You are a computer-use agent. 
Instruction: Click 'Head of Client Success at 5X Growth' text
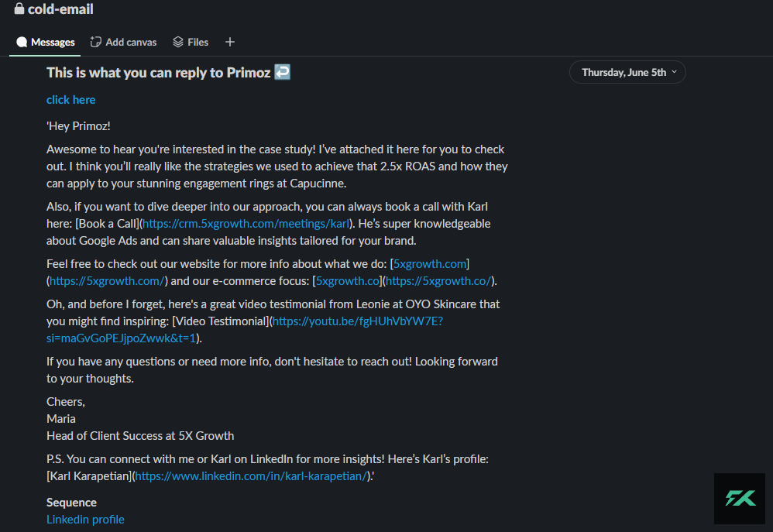click(140, 436)
